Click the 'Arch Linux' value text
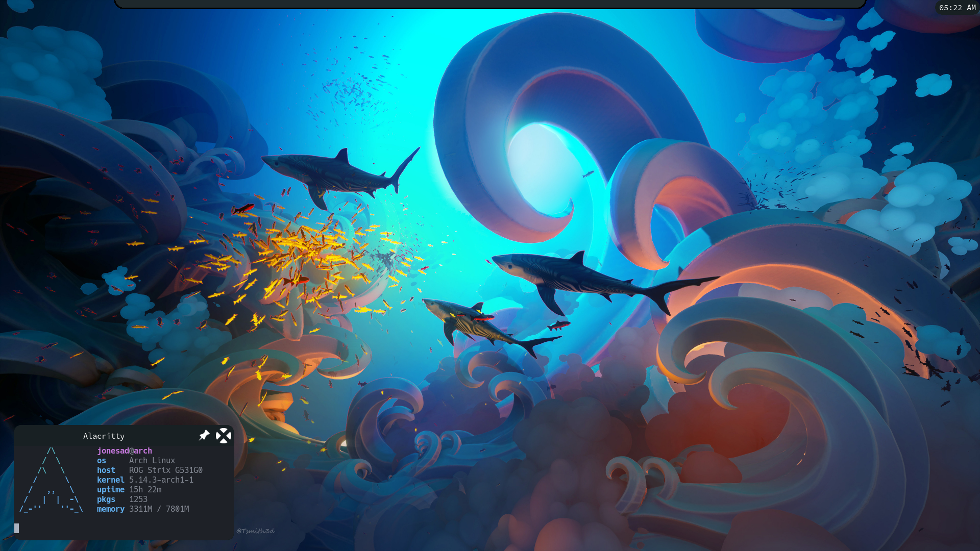980x551 pixels. click(x=152, y=461)
